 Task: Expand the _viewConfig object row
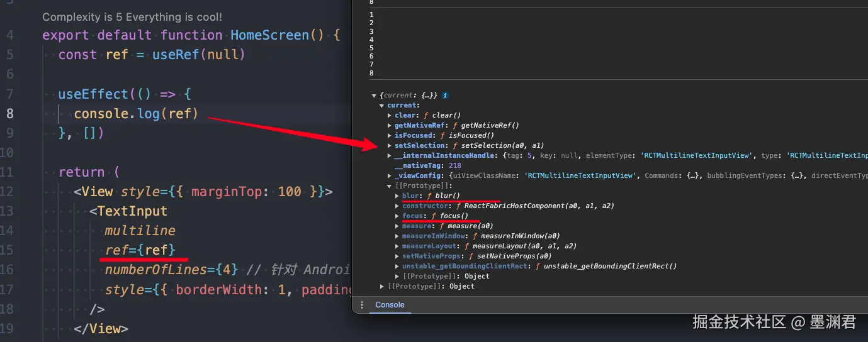tap(390, 176)
